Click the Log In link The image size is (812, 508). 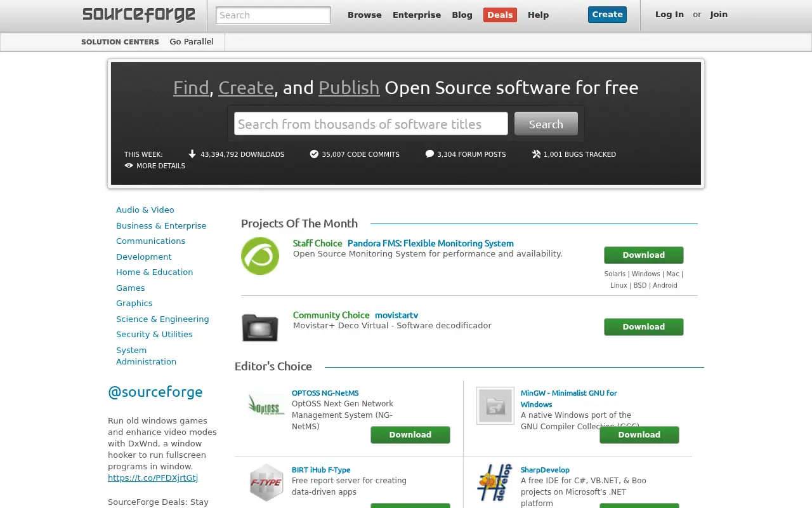coord(669,15)
